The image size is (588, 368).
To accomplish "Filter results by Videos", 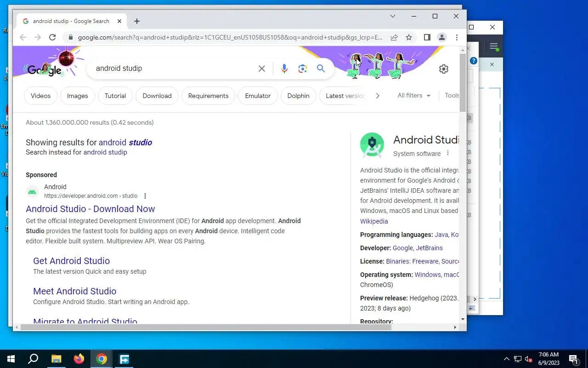I will coord(40,96).
